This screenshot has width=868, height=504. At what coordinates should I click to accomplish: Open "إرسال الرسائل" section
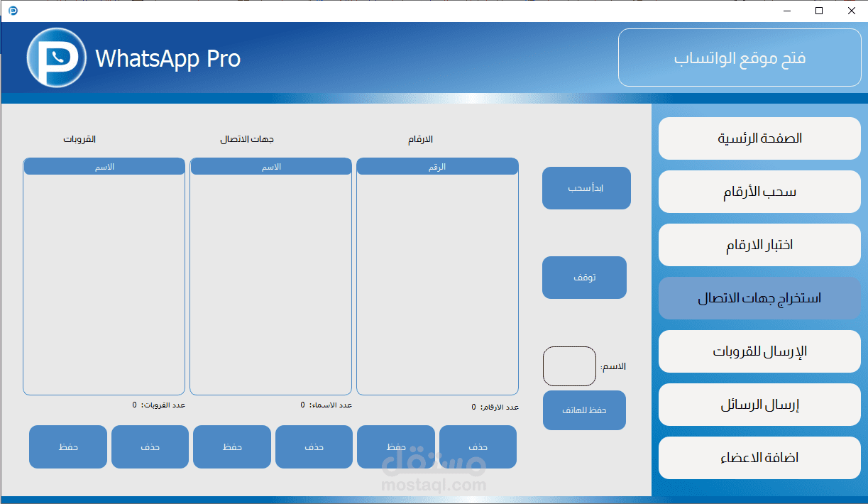point(759,405)
